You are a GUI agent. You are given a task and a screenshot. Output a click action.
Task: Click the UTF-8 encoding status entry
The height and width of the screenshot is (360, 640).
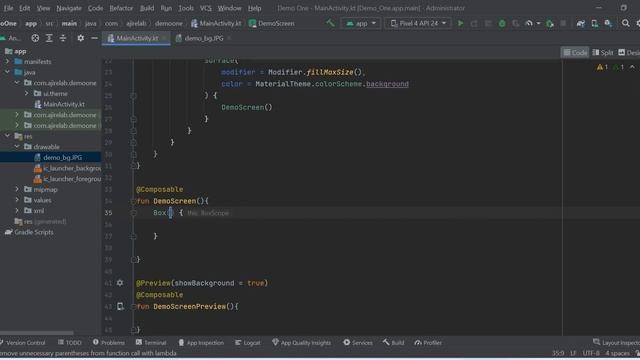pyautogui.click(x=591, y=353)
